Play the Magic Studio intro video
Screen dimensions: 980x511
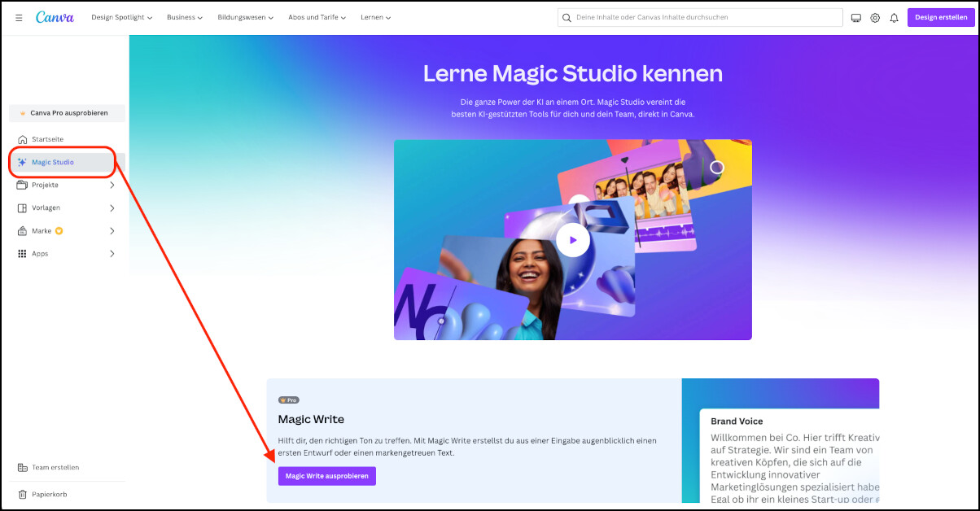coord(573,240)
